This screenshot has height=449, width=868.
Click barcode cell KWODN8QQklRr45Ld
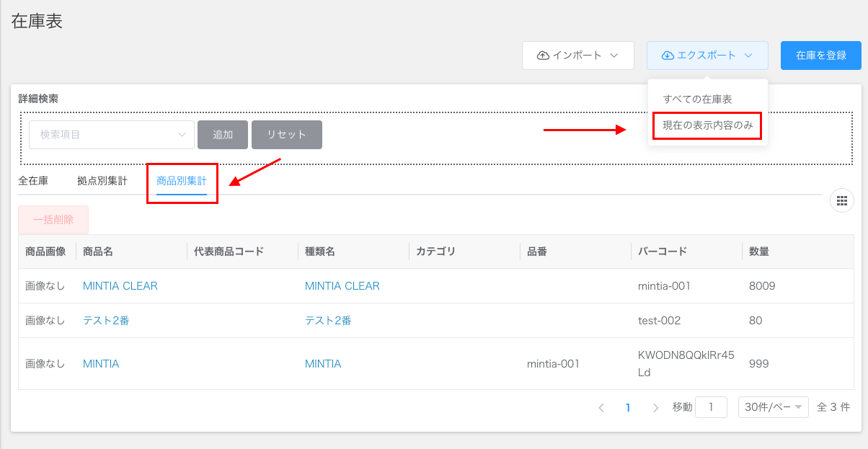coord(686,364)
